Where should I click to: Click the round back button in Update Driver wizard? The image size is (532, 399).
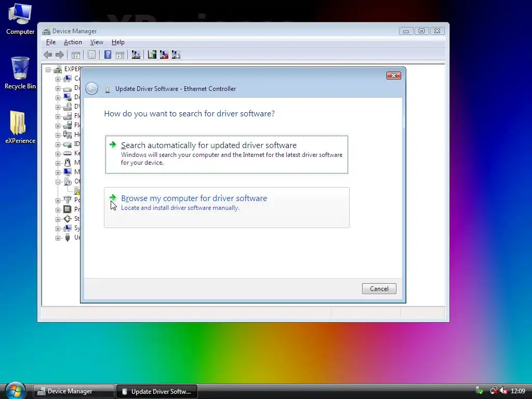click(x=91, y=88)
